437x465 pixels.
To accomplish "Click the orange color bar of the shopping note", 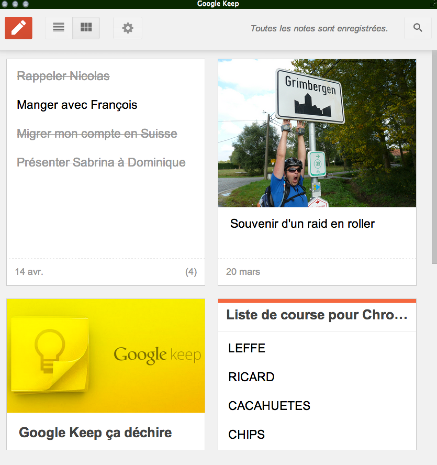I will 317,301.
